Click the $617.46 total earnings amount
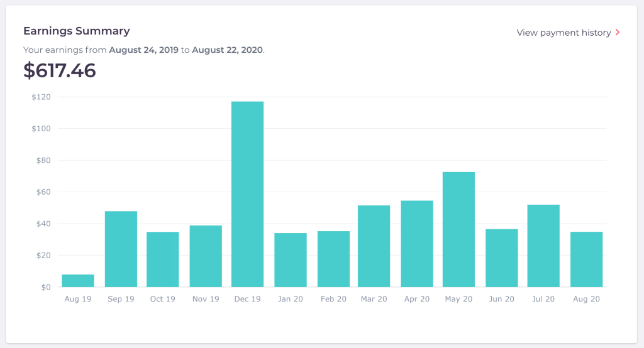This screenshot has height=348, width=644. pyautogui.click(x=60, y=70)
